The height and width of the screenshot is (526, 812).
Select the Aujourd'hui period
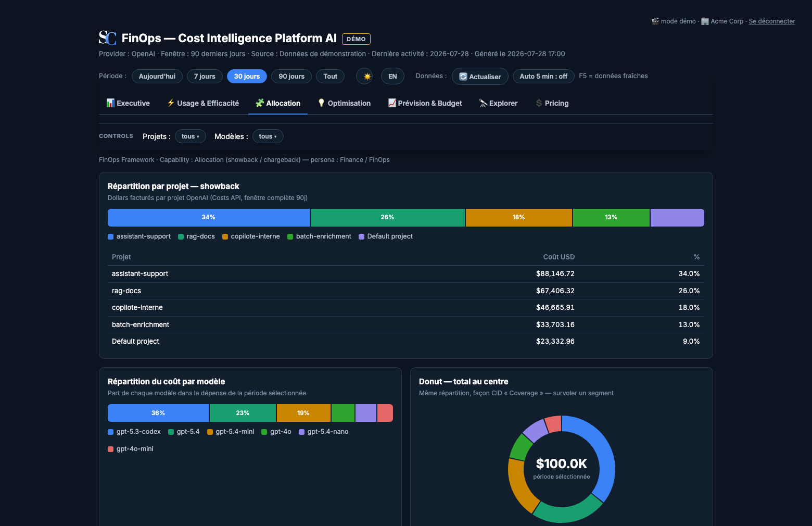coord(157,77)
